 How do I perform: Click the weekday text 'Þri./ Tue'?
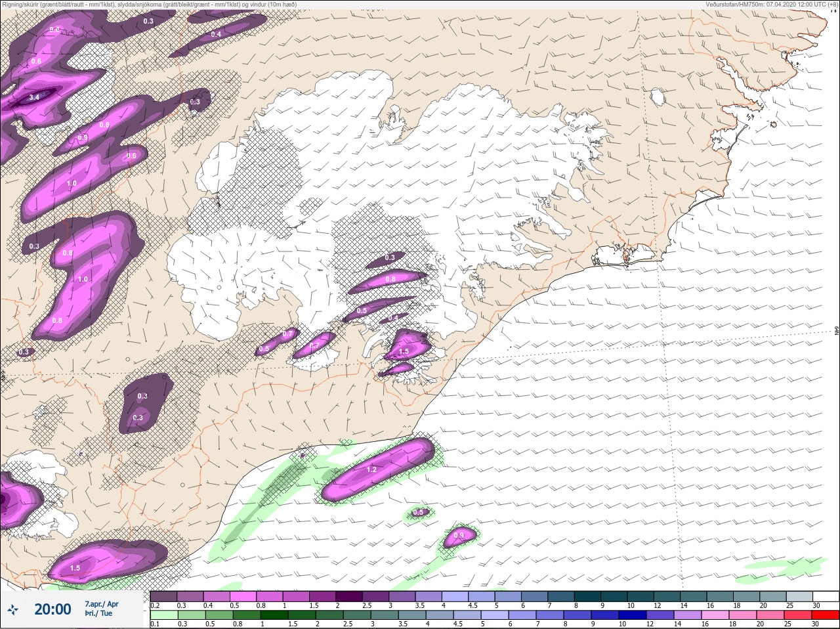pyautogui.click(x=98, y=613)
